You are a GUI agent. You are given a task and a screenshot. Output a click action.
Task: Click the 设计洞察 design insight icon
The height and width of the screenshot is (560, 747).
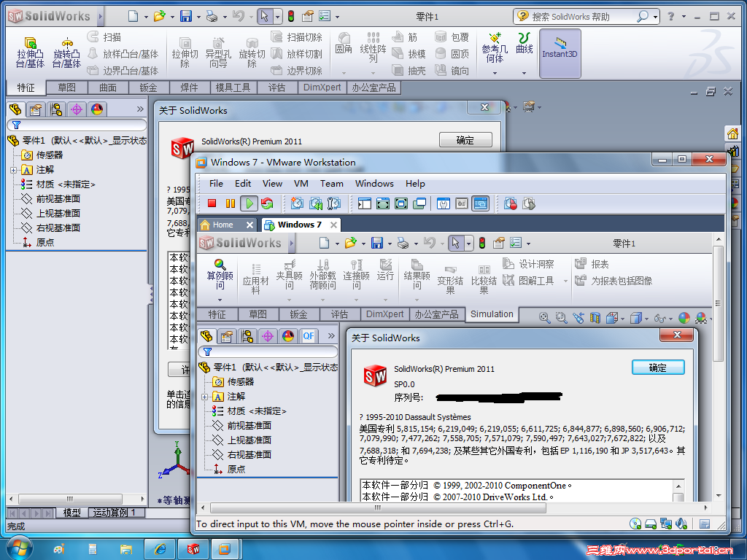pyautogui.click(x=528, y=263)
